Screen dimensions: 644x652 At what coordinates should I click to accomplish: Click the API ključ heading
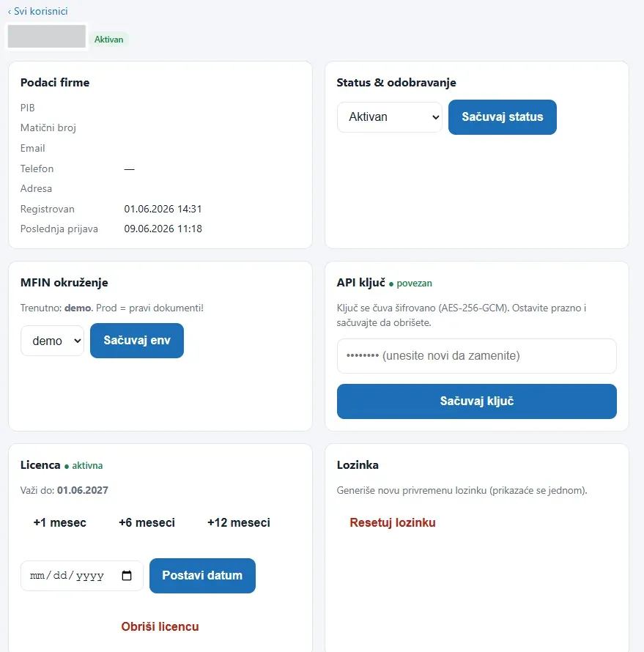(361, 283)
